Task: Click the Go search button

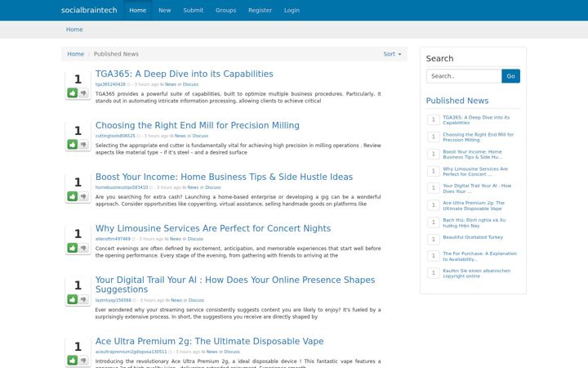Action: click(x=510, y=76)
